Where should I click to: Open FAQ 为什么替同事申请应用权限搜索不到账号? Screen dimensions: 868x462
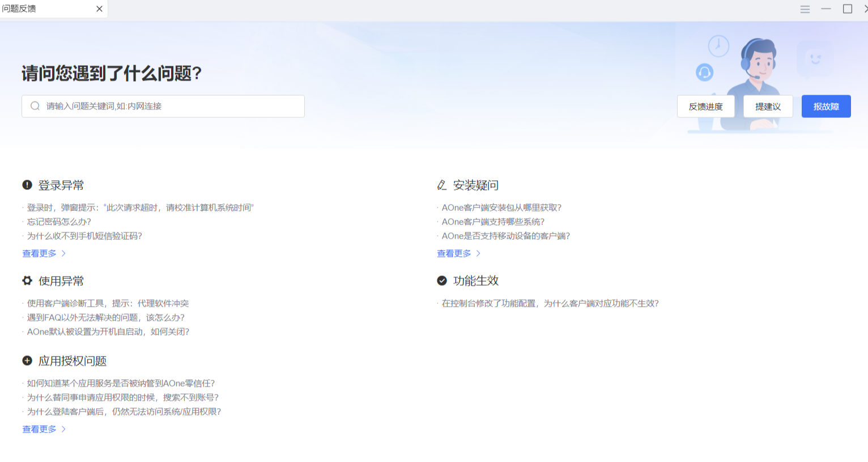(123, 397)
